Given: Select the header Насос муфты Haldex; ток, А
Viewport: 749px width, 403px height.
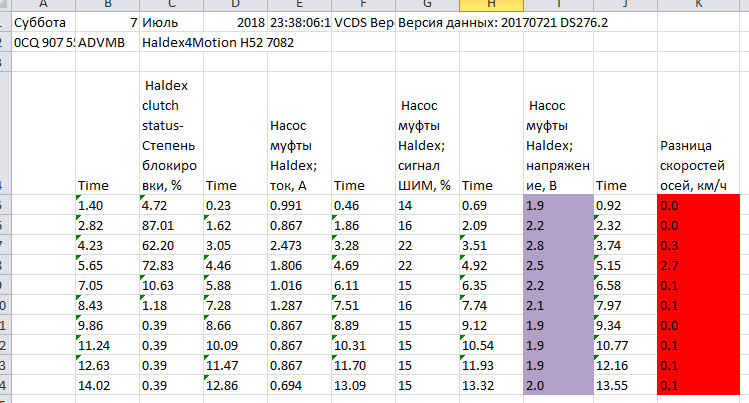Looking at the screenshot, I should pyautogui.click(x=300, y=133).
